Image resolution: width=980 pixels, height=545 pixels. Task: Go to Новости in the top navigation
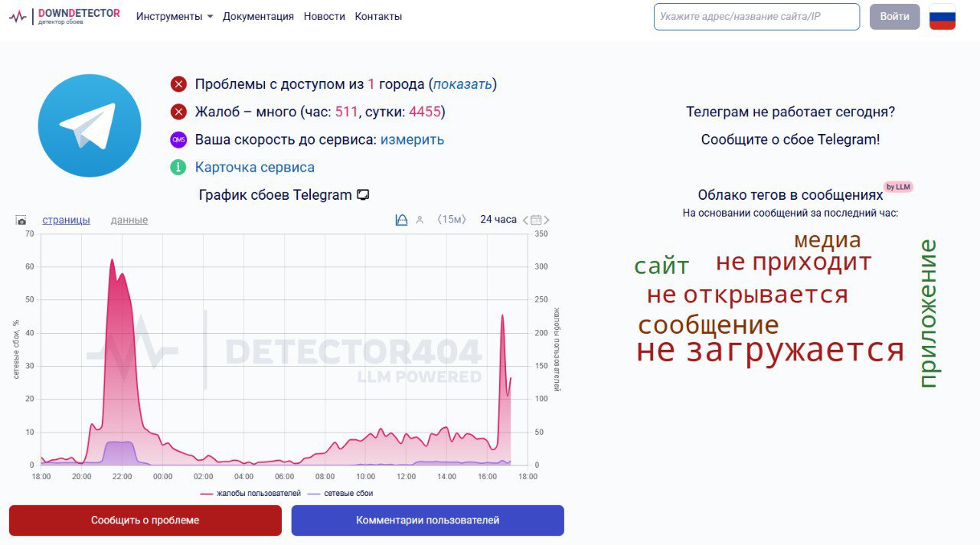[x=324, y=16]
